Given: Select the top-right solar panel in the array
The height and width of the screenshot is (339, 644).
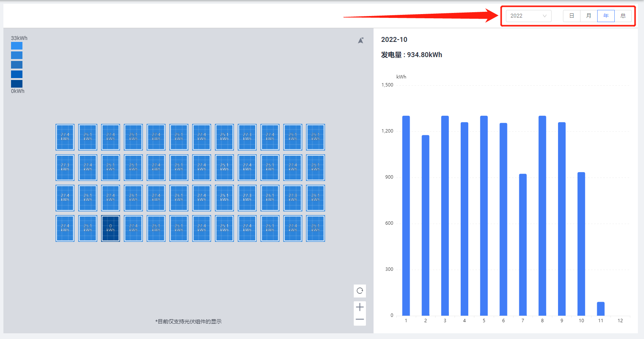Looking at the screenshot, I should (315, 137).
